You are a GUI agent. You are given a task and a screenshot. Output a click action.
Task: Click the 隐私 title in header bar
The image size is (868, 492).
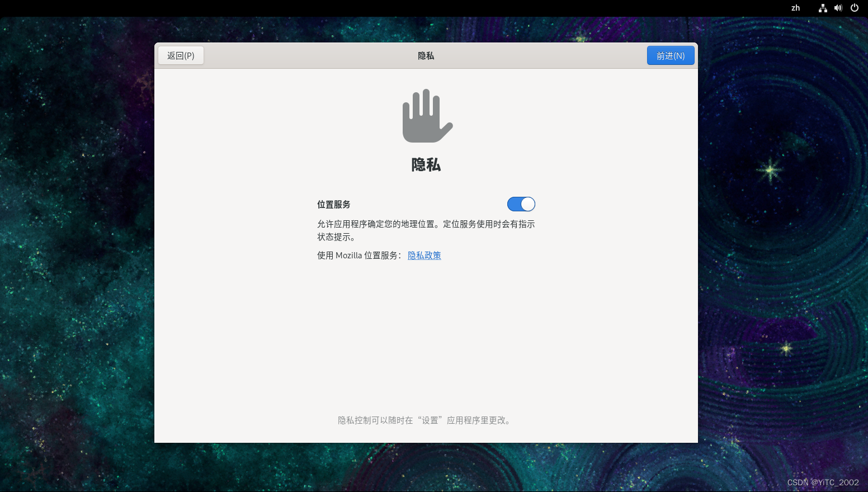[426, 55]
